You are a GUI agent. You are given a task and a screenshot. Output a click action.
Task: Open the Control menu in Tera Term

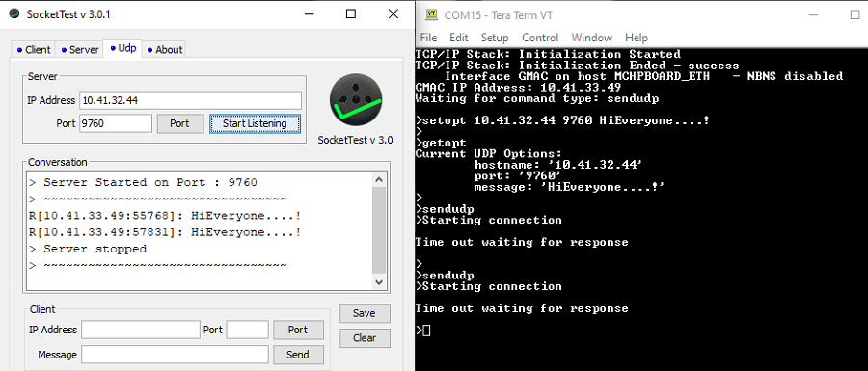coord(540,38)
